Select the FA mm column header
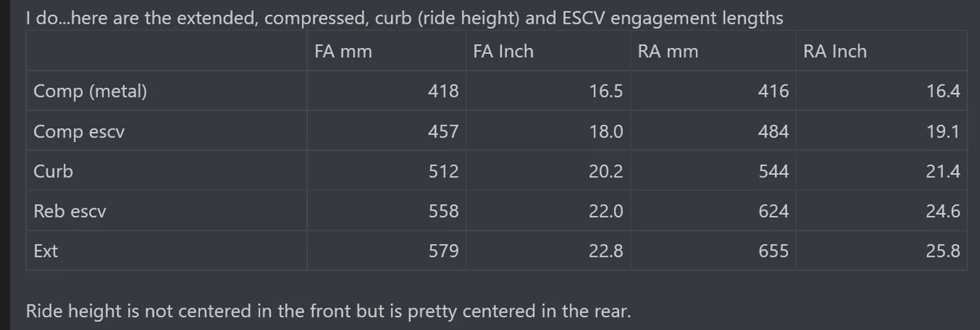980x330 pixels. point(343,51)
